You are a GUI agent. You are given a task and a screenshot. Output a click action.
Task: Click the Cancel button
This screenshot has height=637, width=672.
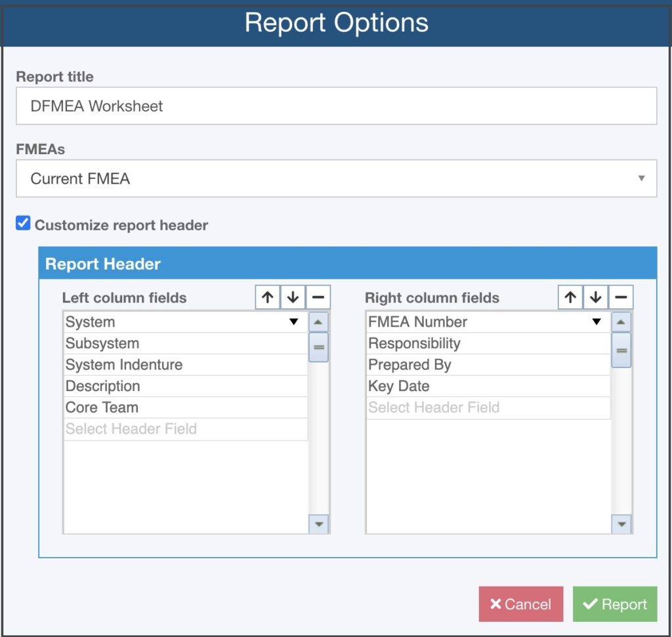pos(520,604)
